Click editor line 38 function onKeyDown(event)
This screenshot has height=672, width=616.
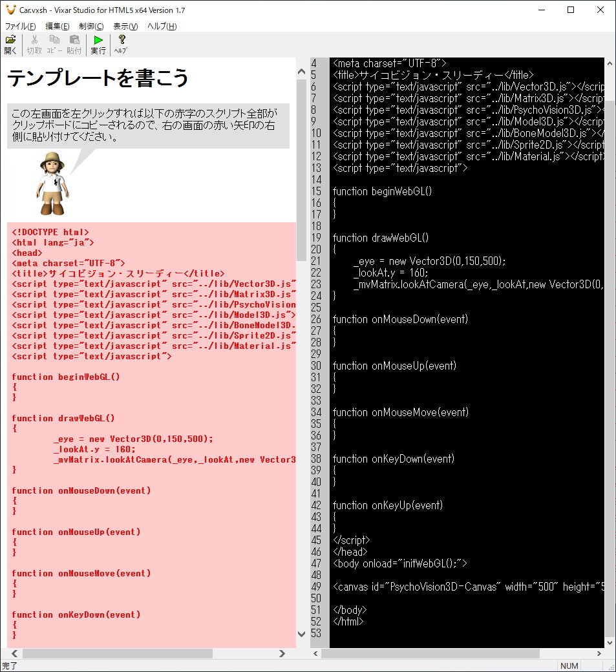coord(394,459)
